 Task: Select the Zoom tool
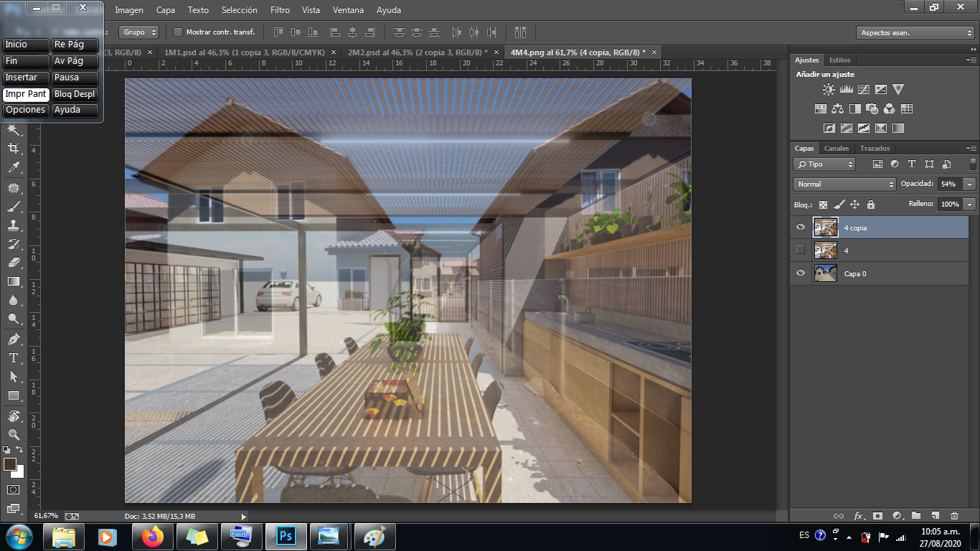tap(13, 435)
